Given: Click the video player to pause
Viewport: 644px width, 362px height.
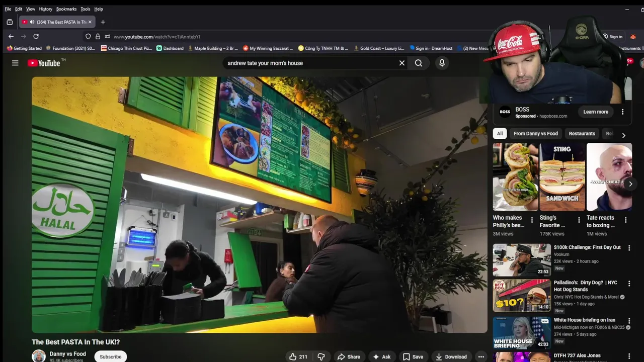Looking at the screenshot, I should click(260, 205).
